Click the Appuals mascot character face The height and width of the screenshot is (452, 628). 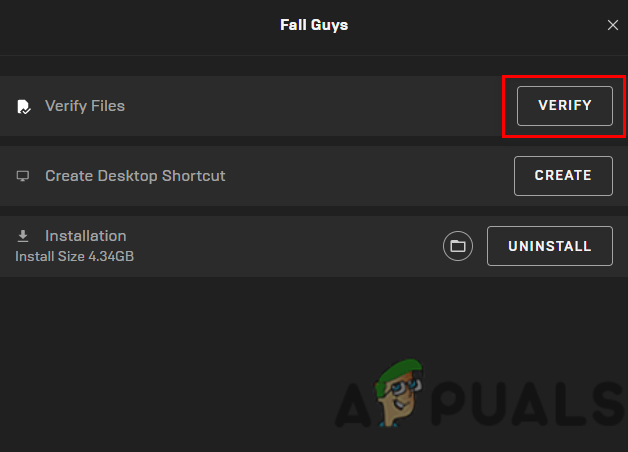(399, 392)
